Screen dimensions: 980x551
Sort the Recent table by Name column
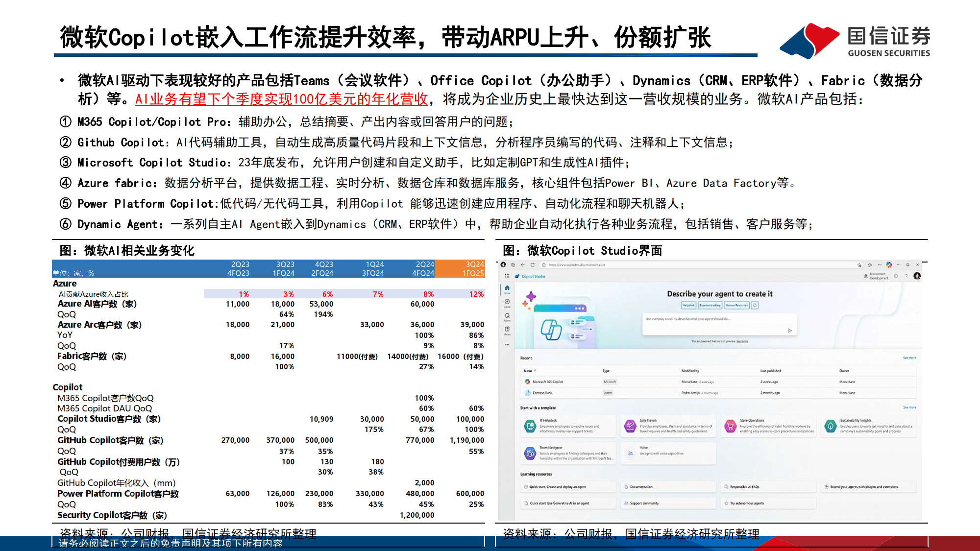click(x=530, y=371)
